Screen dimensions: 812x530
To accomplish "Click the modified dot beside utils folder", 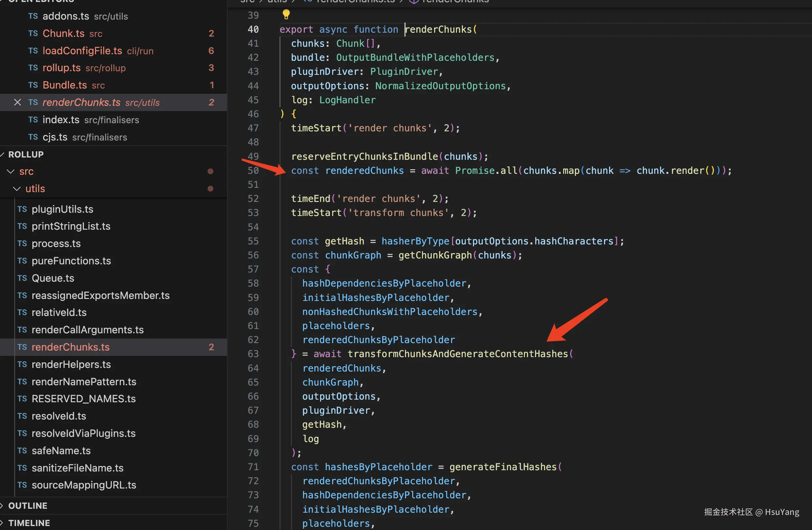I will coord(210,189).
